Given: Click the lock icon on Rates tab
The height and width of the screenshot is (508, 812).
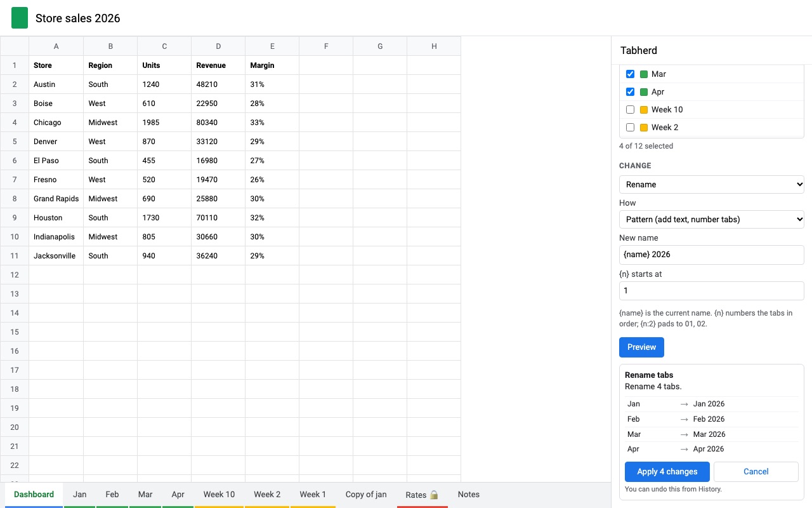Looking at the screenshot, I should pos(434,495).
